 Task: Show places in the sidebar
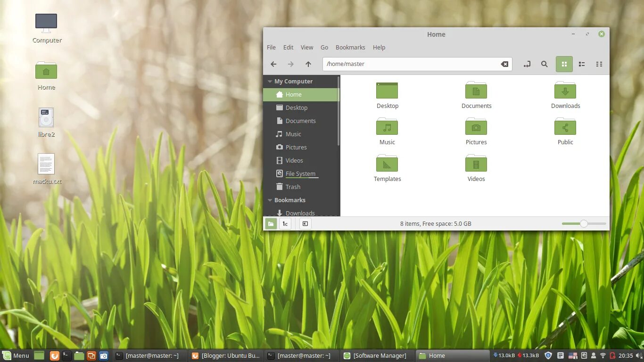click(271, 224)
